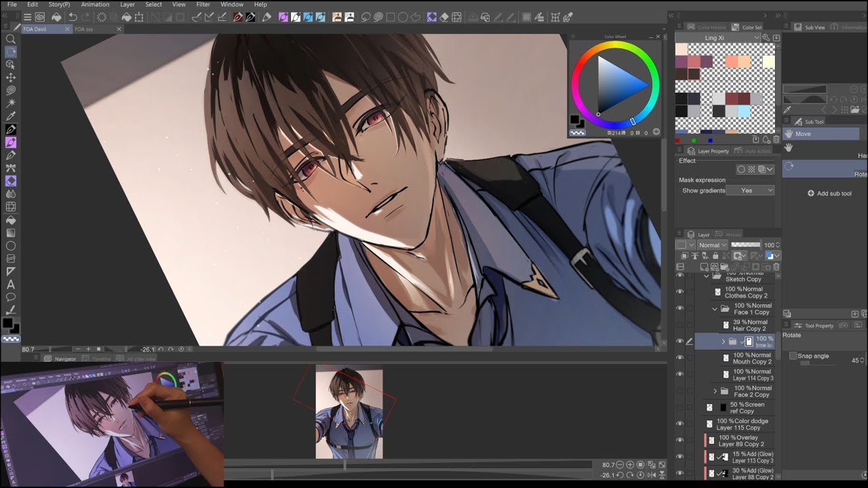Collapse the Face 1 Copy folder
Viewport: 868px width, 488px height.
pyautogui.click(x=715, y=309)
